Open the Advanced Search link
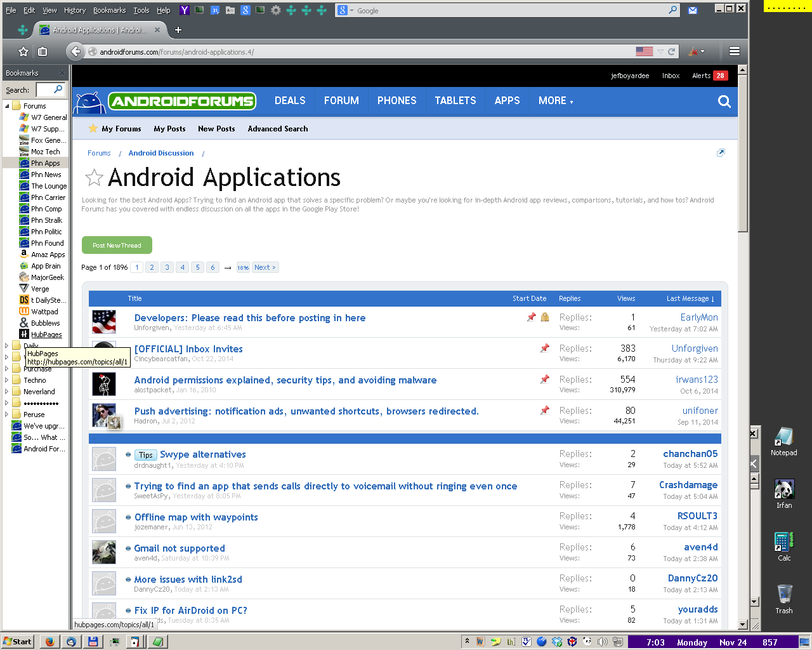Image resolution: width=812 pixels, height=650 pixels. coord(278,129)
